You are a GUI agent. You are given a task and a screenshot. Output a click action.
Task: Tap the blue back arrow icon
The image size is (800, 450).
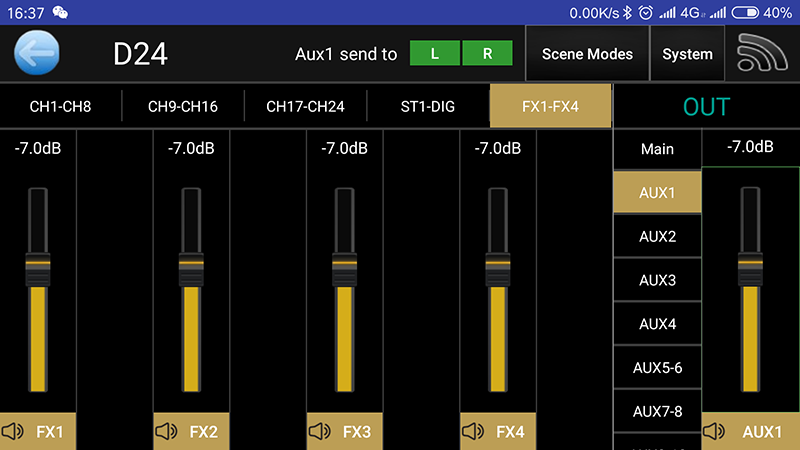(37, 54)
